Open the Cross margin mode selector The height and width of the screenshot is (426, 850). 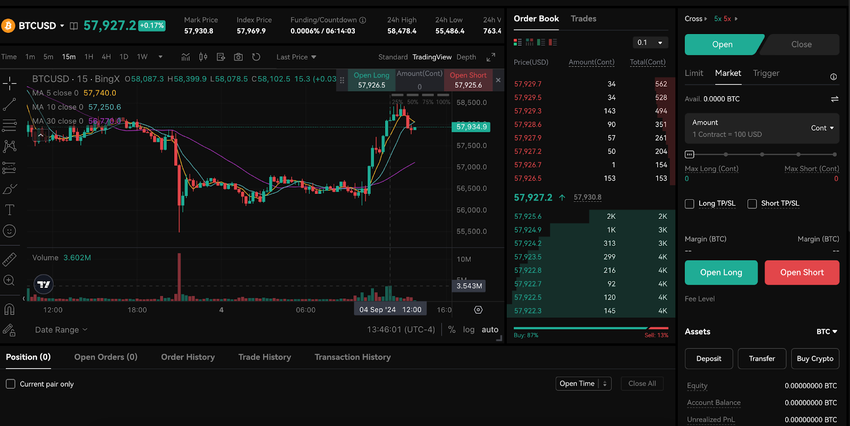tap(696, 18)
